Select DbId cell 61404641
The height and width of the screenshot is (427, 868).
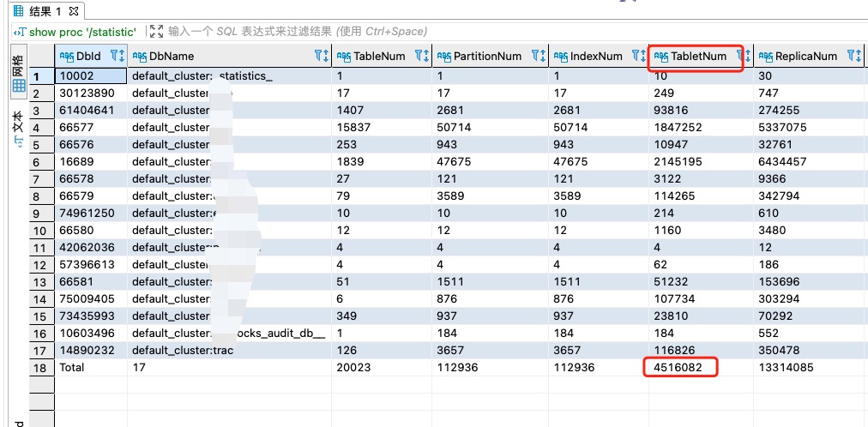pyautogui.click(x=91, y=110)
